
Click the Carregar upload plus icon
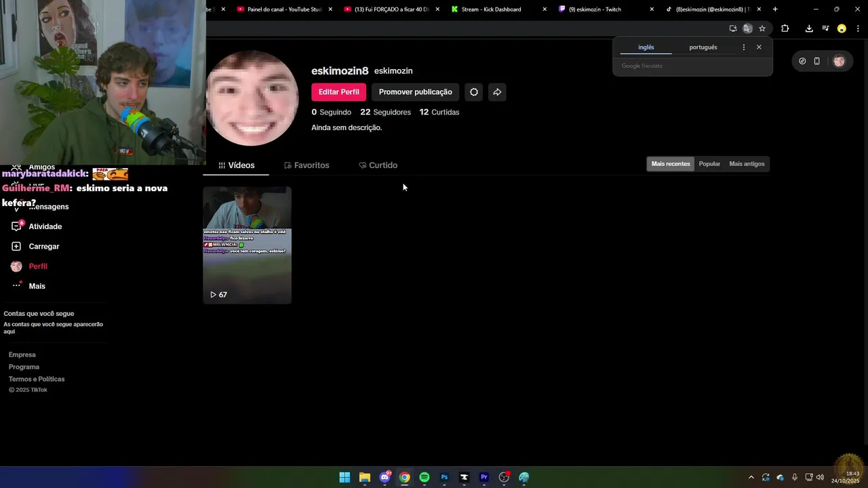[16, 246]
